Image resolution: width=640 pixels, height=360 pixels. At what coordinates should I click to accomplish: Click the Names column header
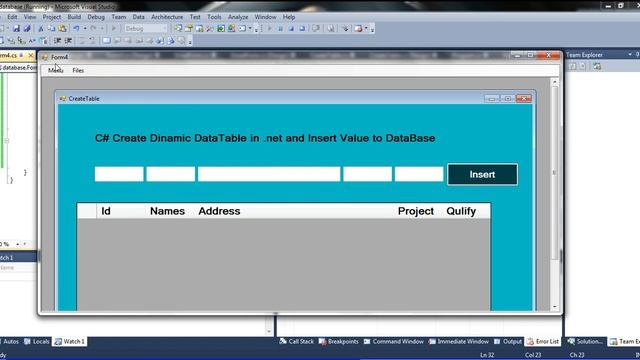click(169, 211)
